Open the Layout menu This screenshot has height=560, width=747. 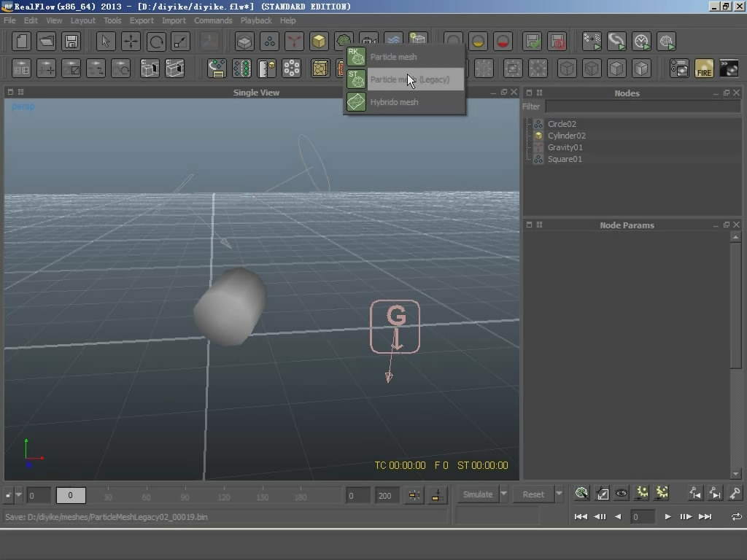pyautogui.click(x=83, y=20)
